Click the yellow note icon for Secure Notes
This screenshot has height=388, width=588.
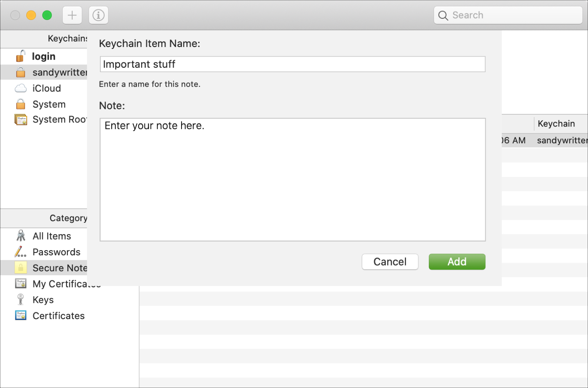pos(21,268)
